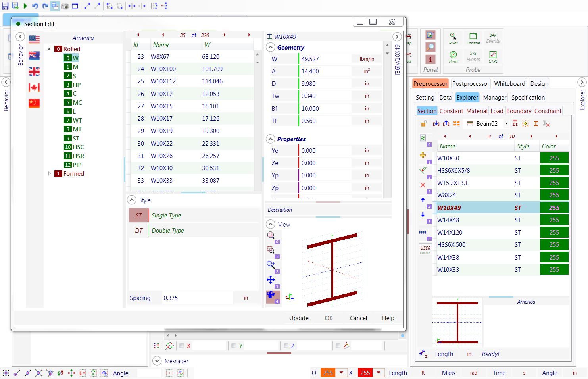The width and height of the screenshot is (588, 379).
Task: Add a new section with yellow plus icon
Action: tap(423, 155)
